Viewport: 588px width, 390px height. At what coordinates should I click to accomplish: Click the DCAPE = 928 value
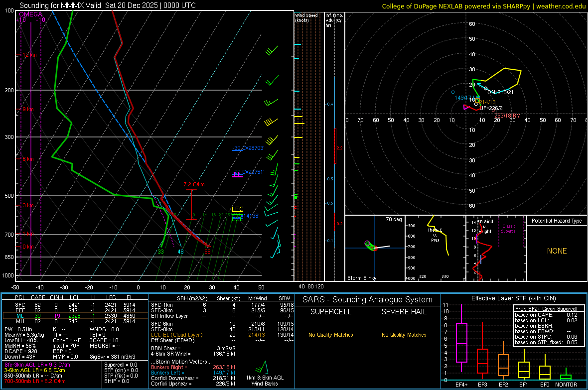point(20,351)
